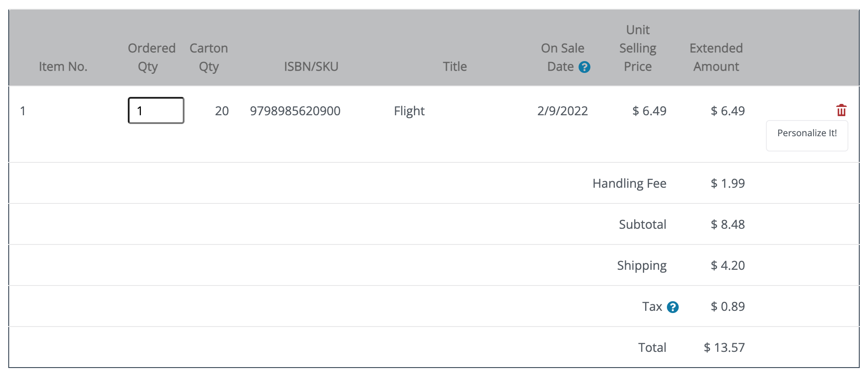The image size is (868, 375).
Task: Click the carton quantity value 20
Action: tap(222, 111)
